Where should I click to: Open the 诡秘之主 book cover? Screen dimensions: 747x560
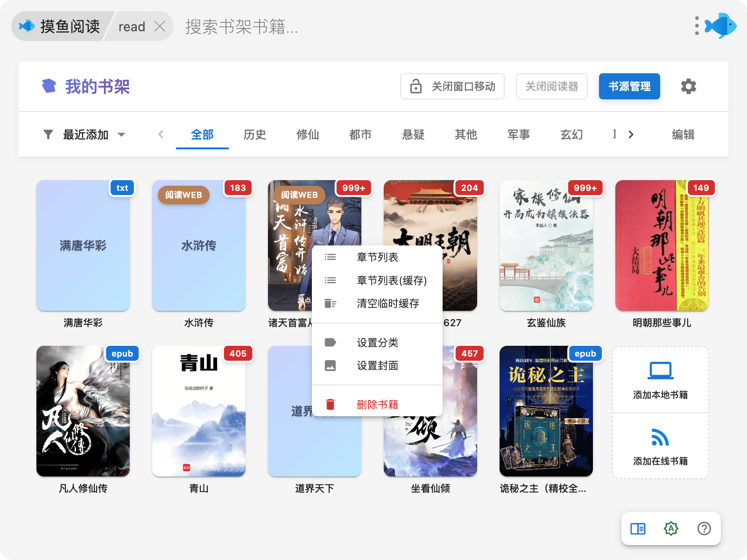point(546,411)
